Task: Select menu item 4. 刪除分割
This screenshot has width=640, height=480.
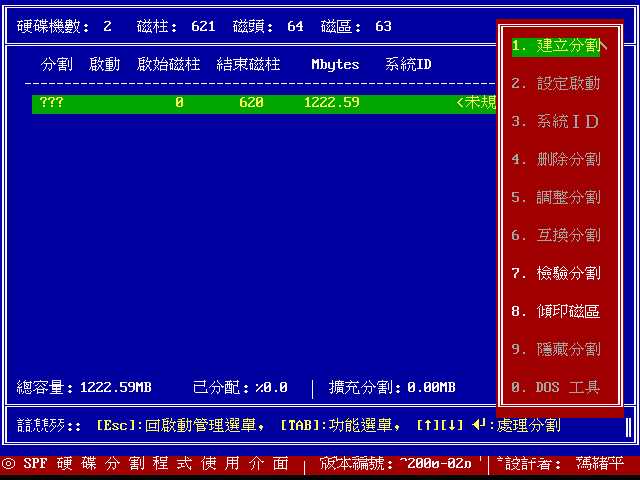Action: point(556,160)
